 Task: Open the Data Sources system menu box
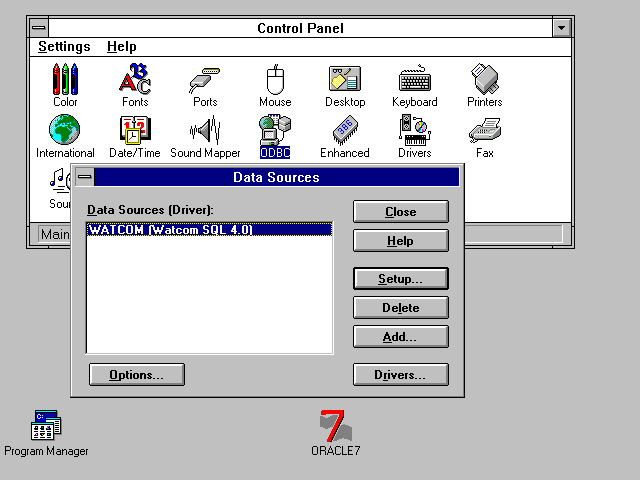[x=85, y=178]
